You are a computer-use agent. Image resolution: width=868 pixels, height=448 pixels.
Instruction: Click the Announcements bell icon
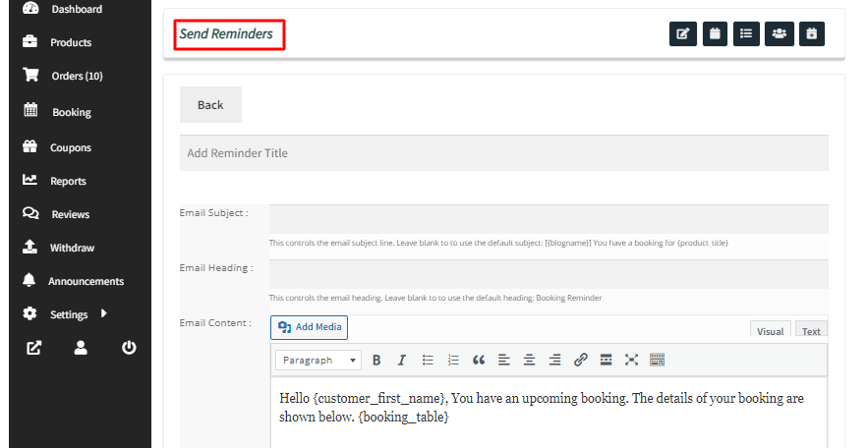pyautogui.click(x=29, y=280)
